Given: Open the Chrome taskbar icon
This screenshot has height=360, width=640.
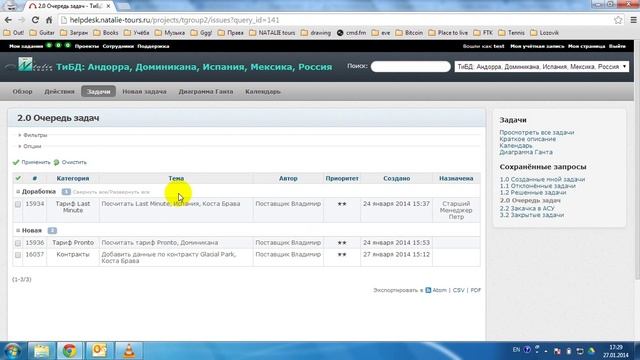Looking at the screenshot, I should coord(69,351).
